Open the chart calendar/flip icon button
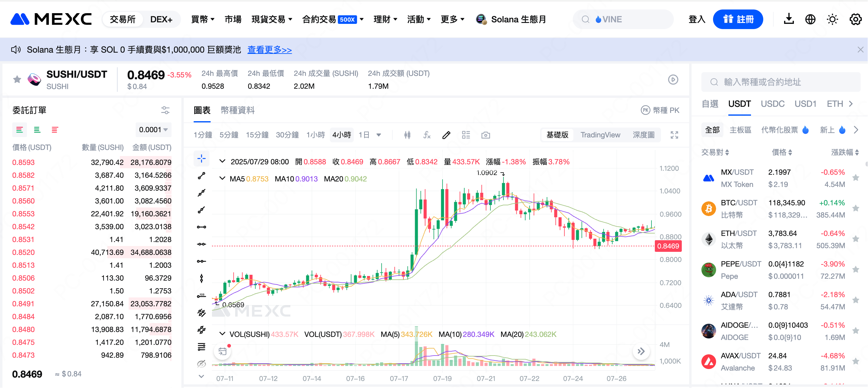Viewport: 868px width, 388px height. coord(222,351)
